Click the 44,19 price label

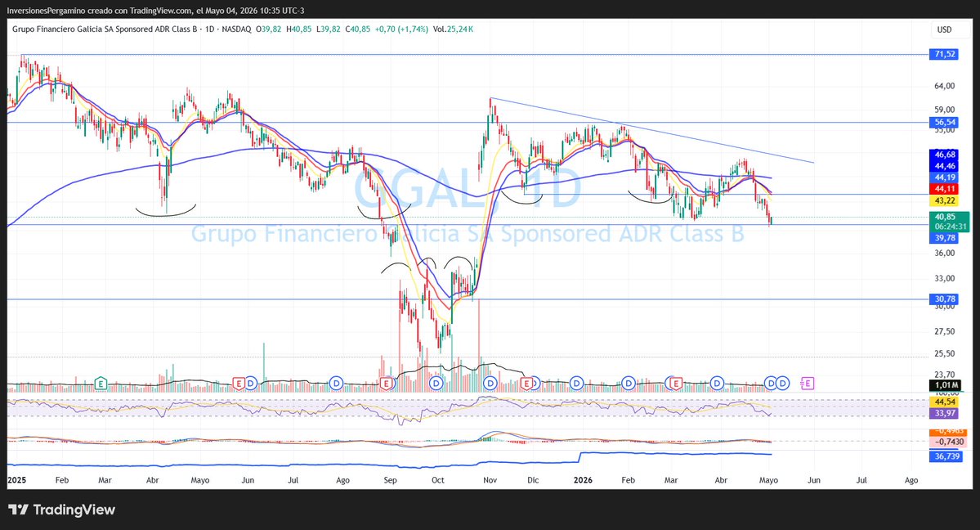[x=944, y=177]
